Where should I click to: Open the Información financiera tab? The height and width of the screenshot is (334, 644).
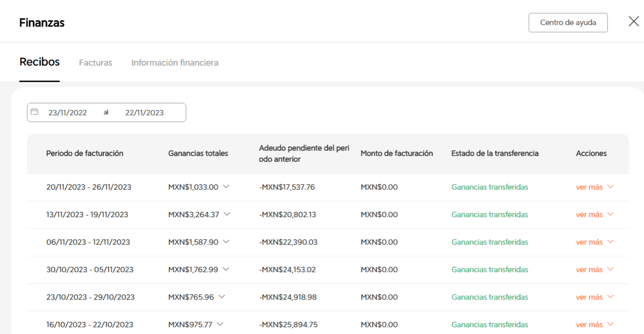[175, 63]
